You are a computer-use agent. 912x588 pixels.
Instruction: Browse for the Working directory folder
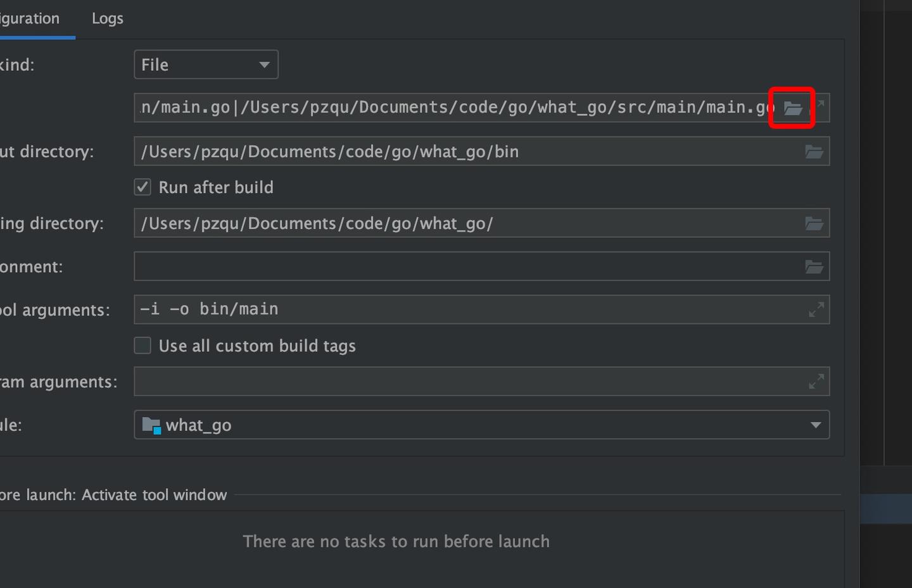[x=814, y=223]
